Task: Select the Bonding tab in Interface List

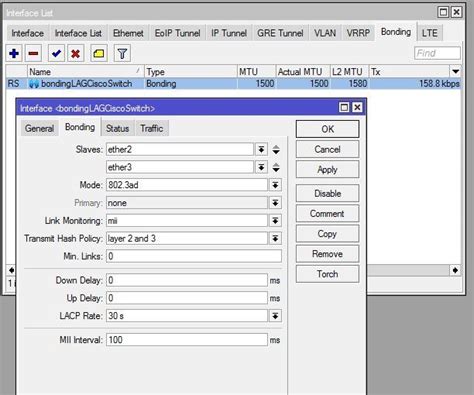Action: 396,32
